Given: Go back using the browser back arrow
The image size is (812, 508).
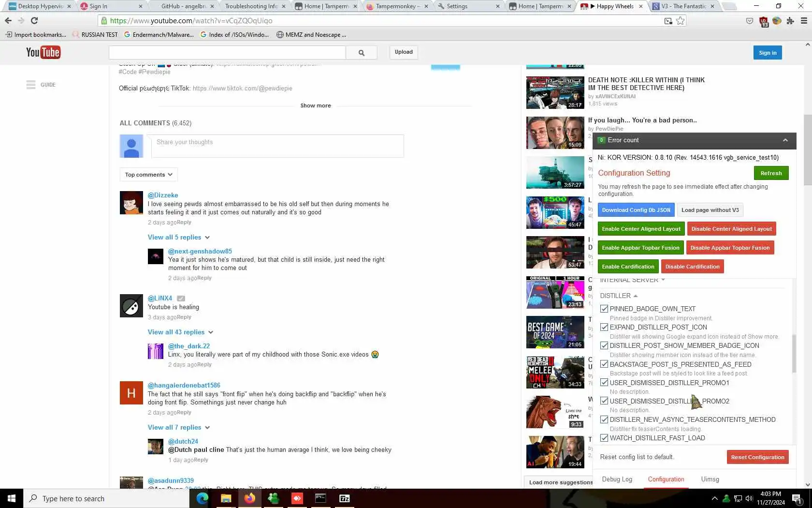Looking at the screenshot, I should 8,21.
